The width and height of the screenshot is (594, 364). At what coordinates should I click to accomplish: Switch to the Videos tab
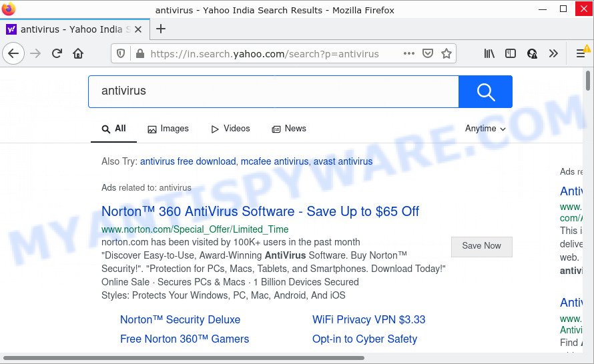click(x=230, y=129)
